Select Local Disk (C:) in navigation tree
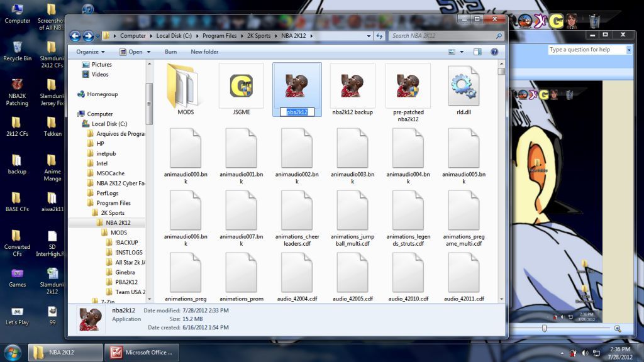Screen dimensions: 644x362 click(109, 124)
